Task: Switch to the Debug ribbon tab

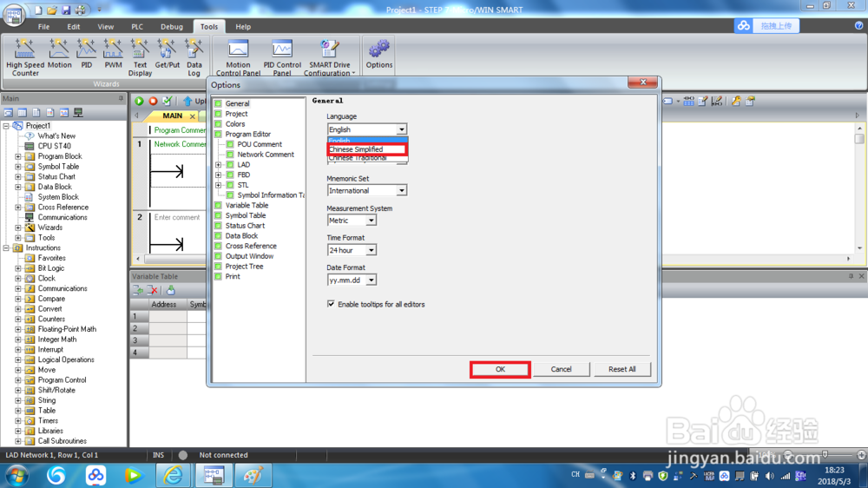Action: pyautogui.click(x=172, y=27)
